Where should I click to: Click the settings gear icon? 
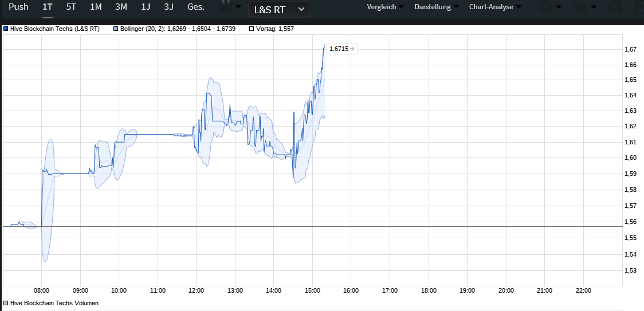(x=544, y=7)
